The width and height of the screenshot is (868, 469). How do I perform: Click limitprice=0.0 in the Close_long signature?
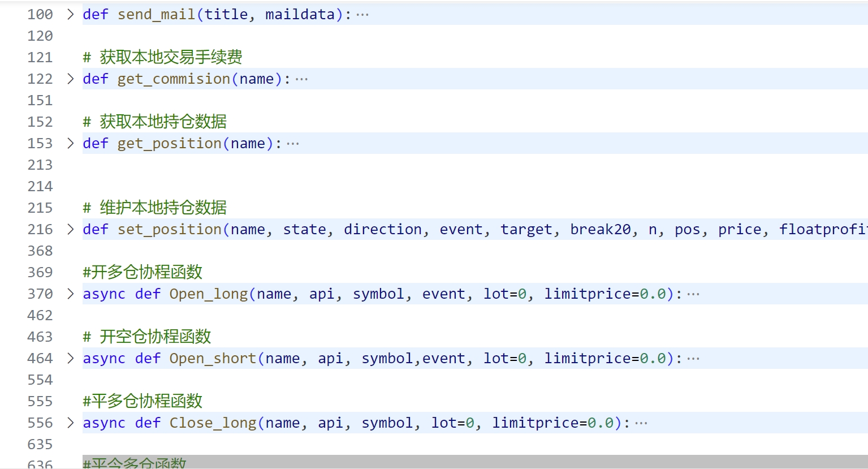553,423
